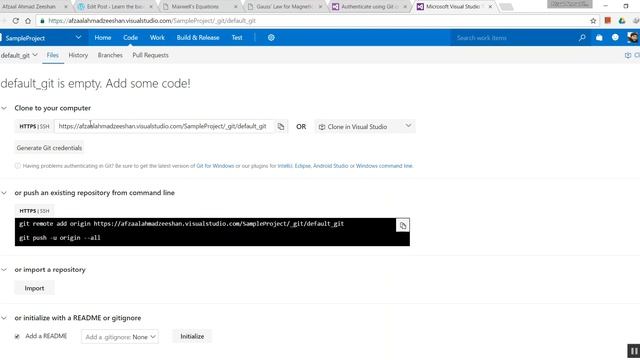The height and width of the screenshot is (360, 640).
Task: Select SSH in clone section
Action: click(44, 127)
